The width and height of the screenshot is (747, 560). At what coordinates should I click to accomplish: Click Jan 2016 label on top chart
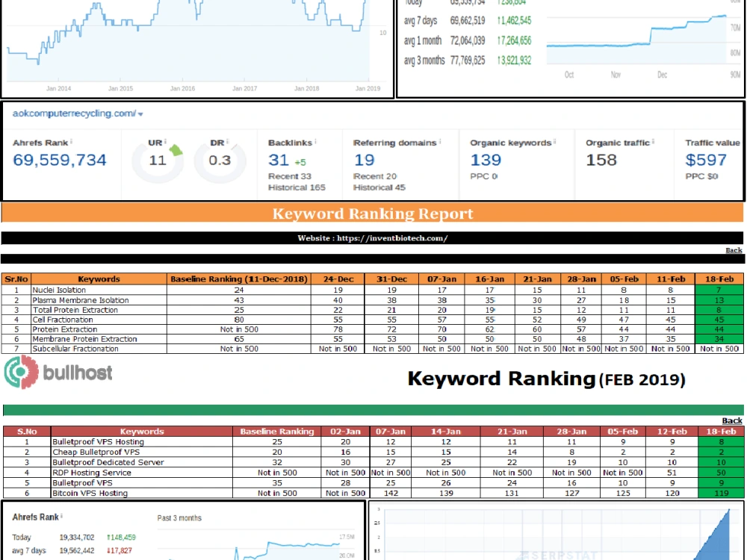182,89
